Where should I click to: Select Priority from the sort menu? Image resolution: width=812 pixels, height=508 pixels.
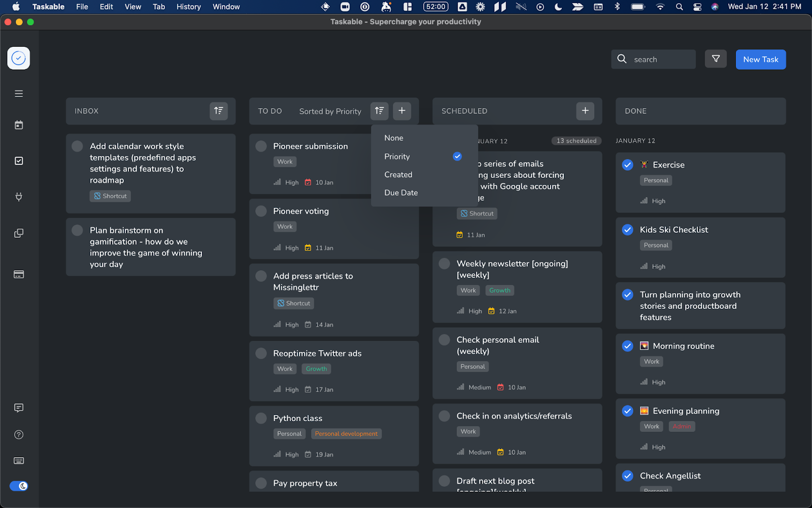click(x=397, y=156)
